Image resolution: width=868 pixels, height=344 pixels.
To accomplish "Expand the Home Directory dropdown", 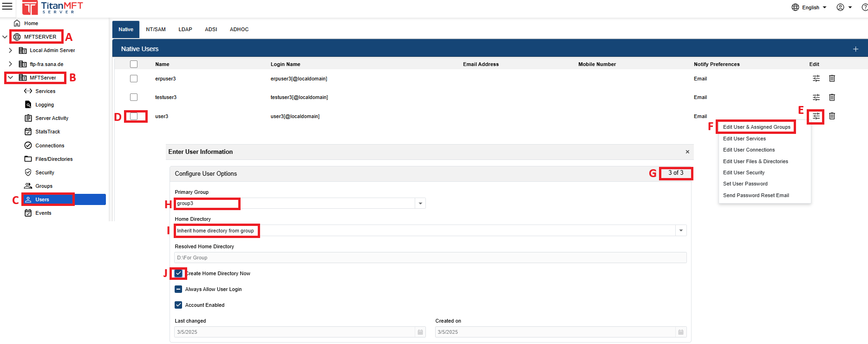I will tap(681, 231).
